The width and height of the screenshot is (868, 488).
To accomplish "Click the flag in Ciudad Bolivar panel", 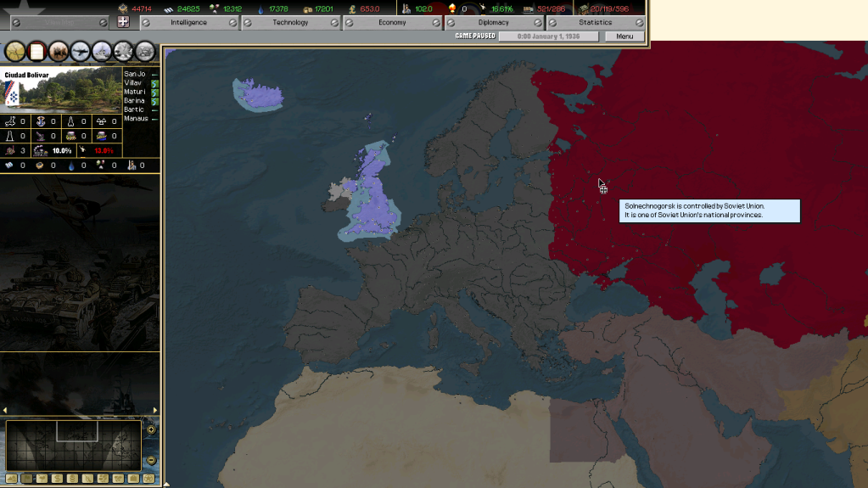I will click(x=12, y=93).
